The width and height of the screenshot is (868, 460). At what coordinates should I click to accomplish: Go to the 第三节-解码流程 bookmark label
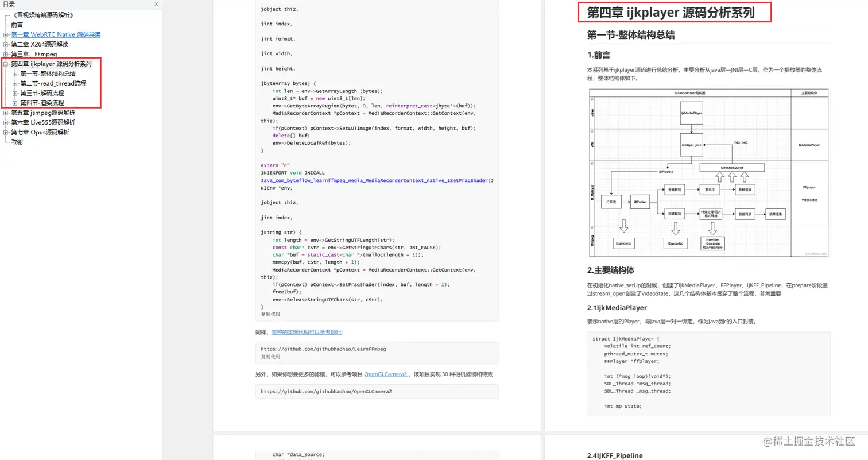tap(42, 94)
